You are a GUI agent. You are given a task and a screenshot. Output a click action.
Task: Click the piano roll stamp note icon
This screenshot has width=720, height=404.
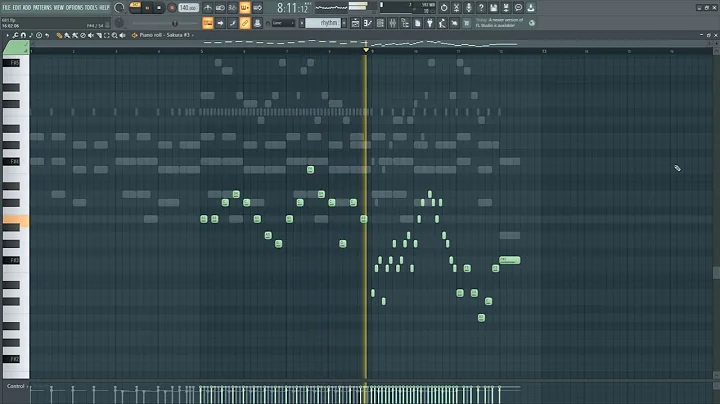31,35
